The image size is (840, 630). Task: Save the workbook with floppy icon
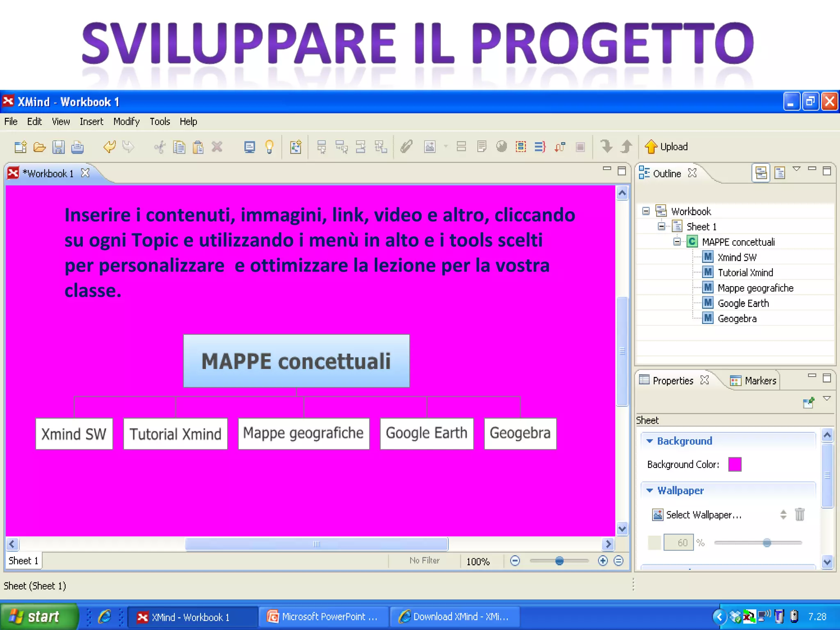[59, 147]
